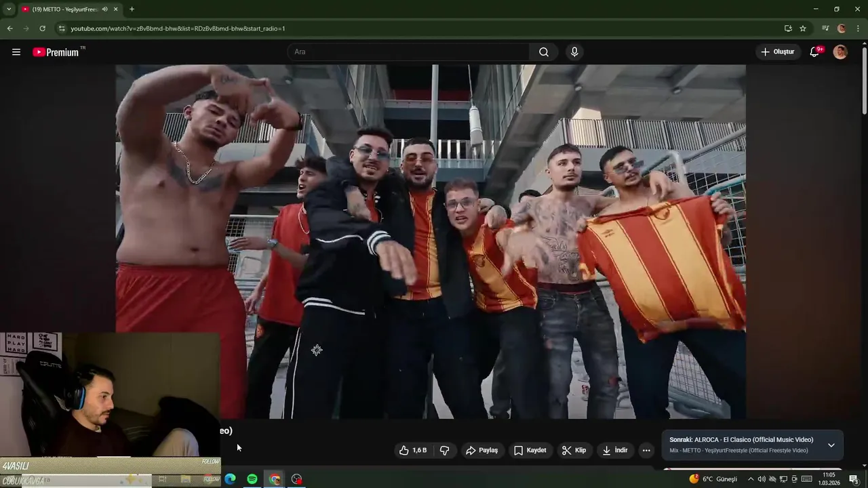Click the search magnifier button

(544, 52)
